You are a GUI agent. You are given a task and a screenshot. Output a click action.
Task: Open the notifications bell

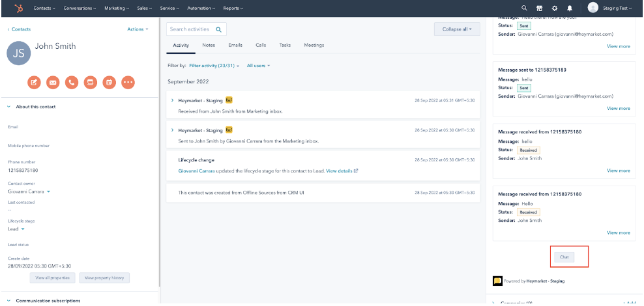coord(570,8)
